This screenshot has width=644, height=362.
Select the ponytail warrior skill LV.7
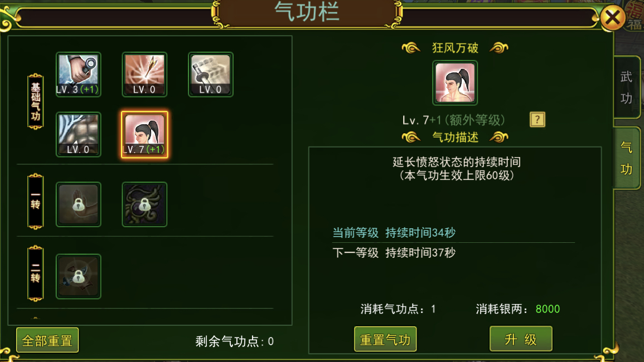tap(144, 135)
